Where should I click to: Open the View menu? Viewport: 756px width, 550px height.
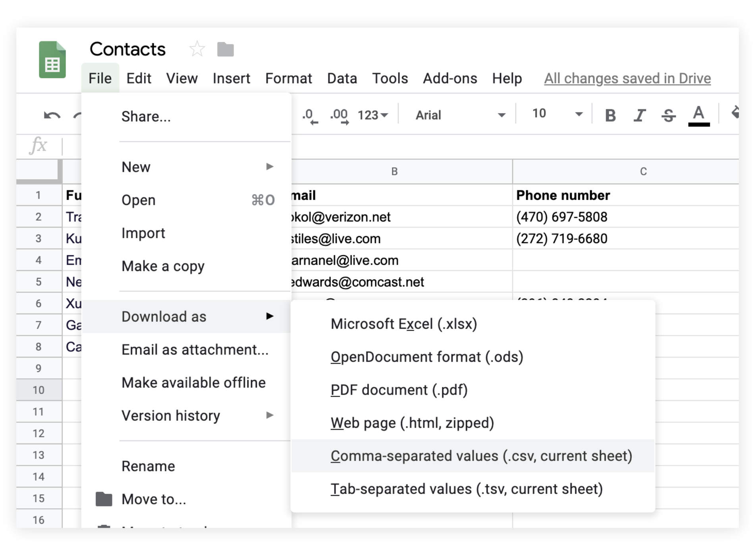182,78
